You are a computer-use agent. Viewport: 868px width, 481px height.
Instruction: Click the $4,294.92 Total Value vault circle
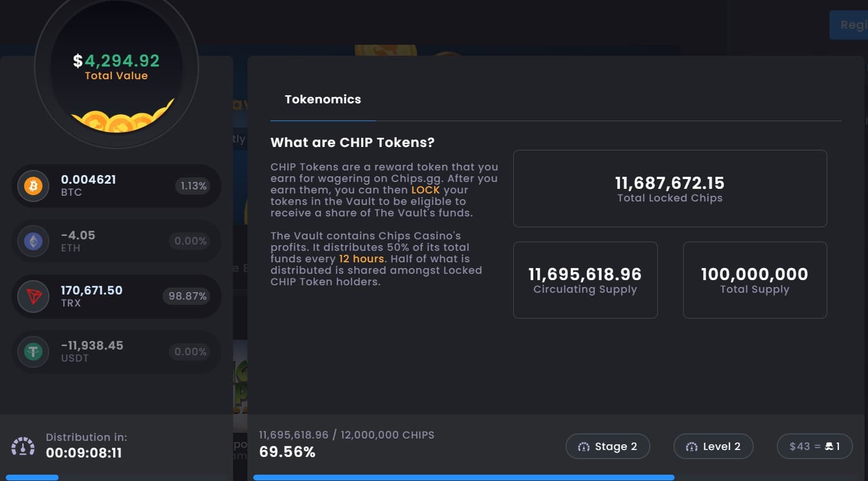click(x=117, y=68)
